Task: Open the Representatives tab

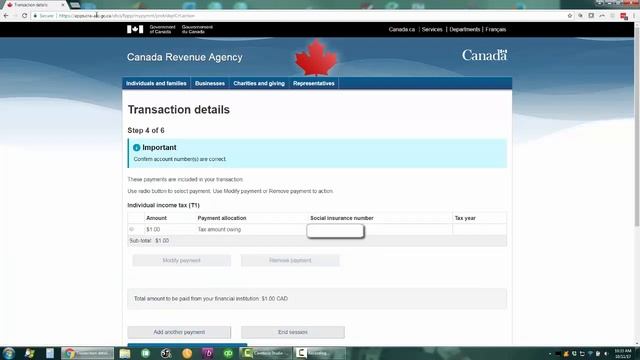Action: pos(313,83)
